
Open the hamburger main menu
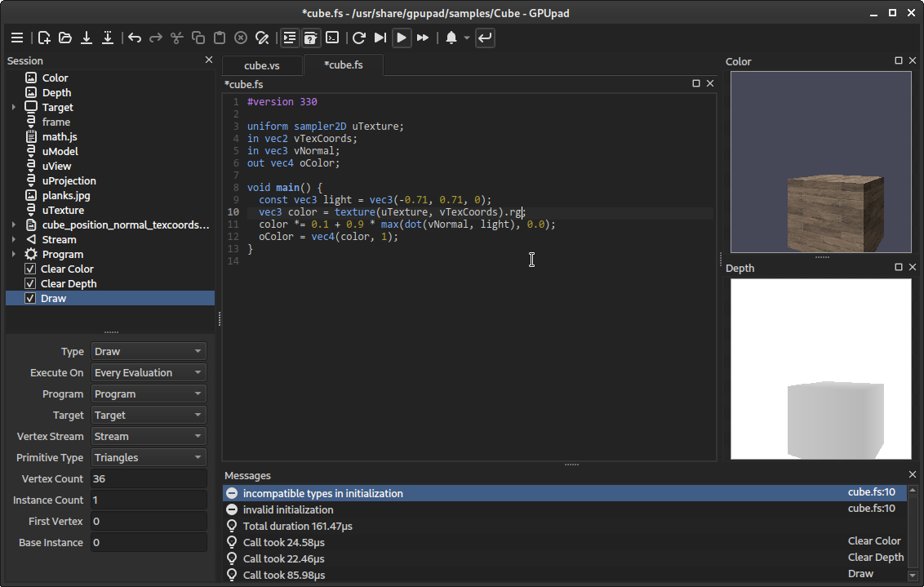(x=17, y=38)
